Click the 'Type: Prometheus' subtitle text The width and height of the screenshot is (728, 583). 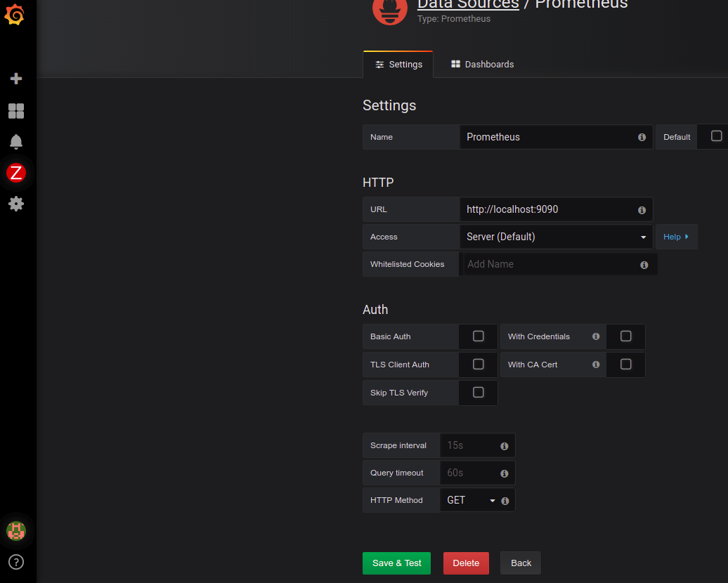point(454,18)
